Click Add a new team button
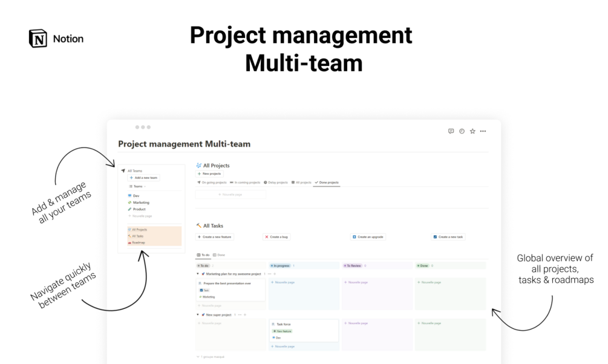Viewport: 608px width, 364px height. pos(143,178)
